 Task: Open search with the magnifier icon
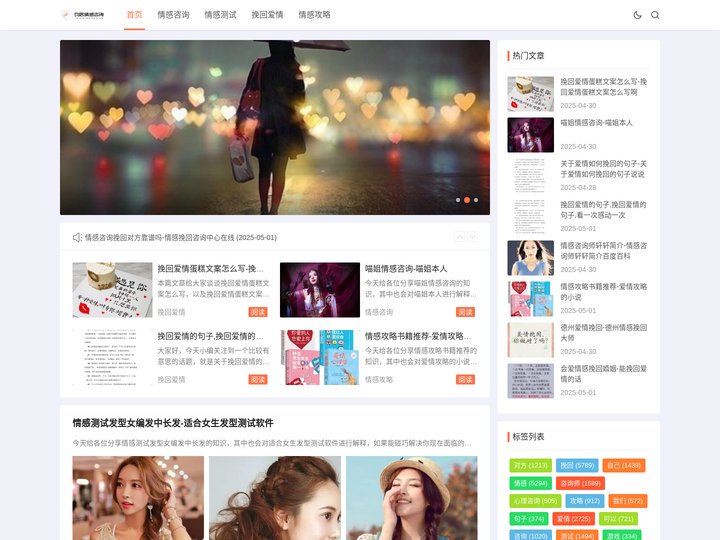click(655, 15)
